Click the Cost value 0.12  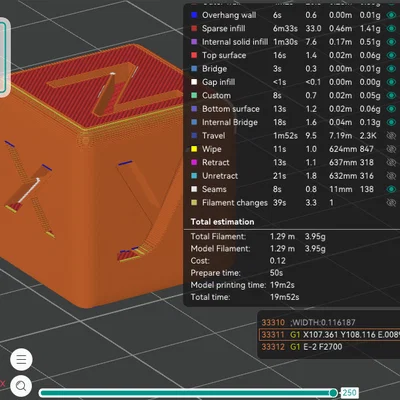click(x=277, y=261)
